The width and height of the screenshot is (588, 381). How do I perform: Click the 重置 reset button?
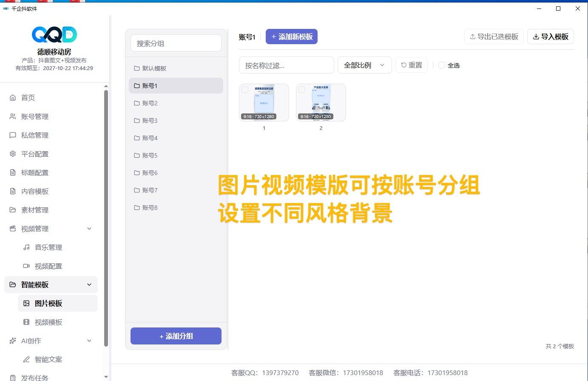pyautogui.click(x=412, y=65)
